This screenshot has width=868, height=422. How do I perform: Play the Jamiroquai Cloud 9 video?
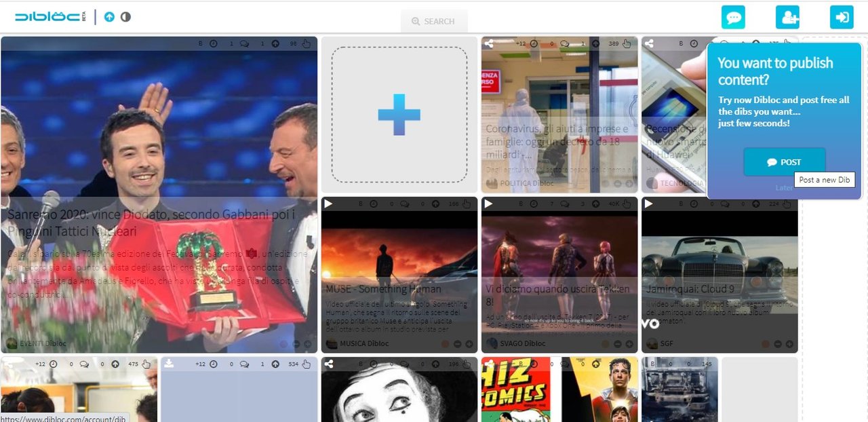[649, 204]
